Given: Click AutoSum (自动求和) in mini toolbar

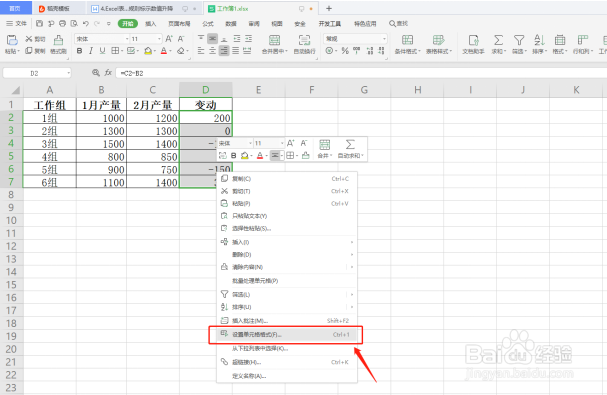Looking at the screenshot, I should (350, 149).
